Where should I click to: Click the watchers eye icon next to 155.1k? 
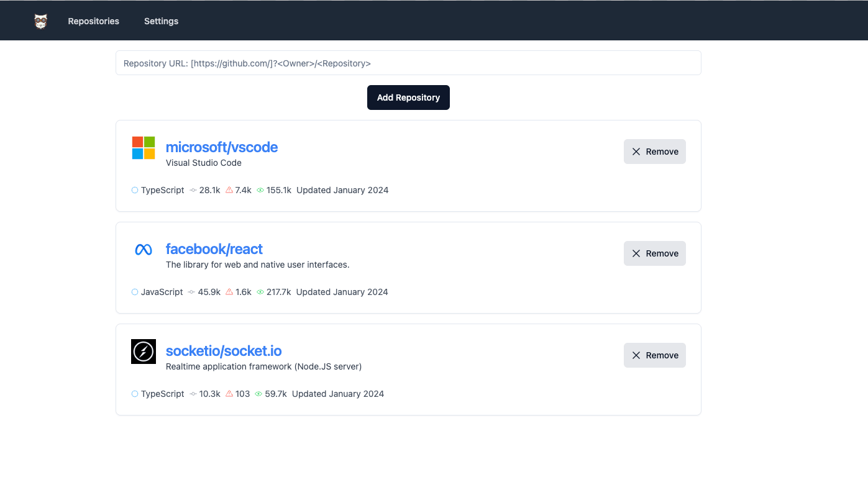coord(260,190)
